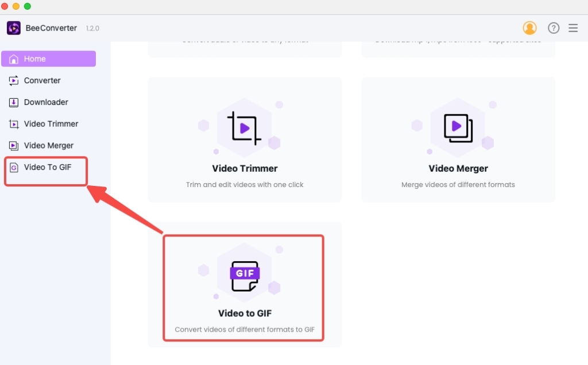Select the Downloader icon in the sidebar
Viewport: 588px width, 365px height.
point(13,102)
